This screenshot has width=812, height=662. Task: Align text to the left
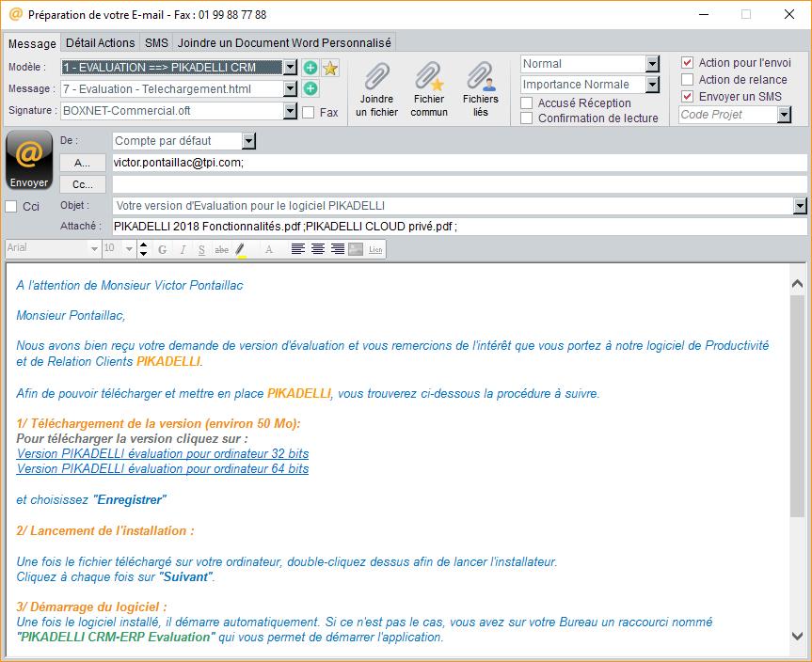[297, 249]
